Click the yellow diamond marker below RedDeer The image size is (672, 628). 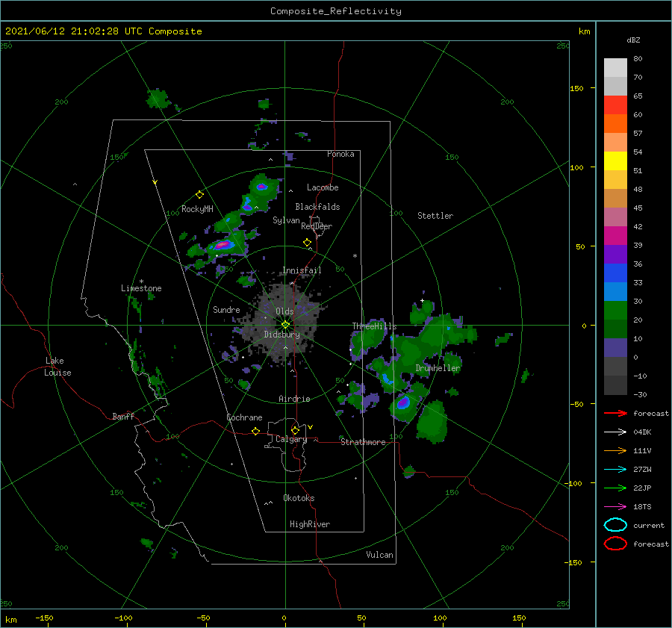307,243
